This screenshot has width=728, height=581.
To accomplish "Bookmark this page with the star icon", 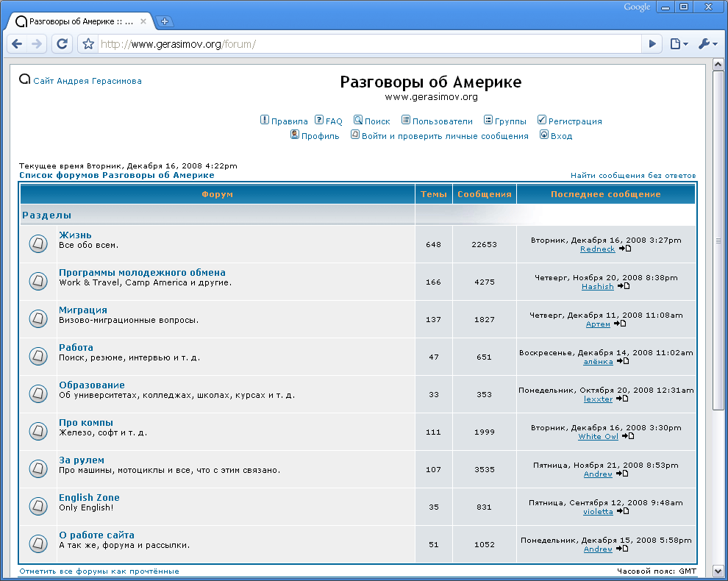I will click(88, 44).
